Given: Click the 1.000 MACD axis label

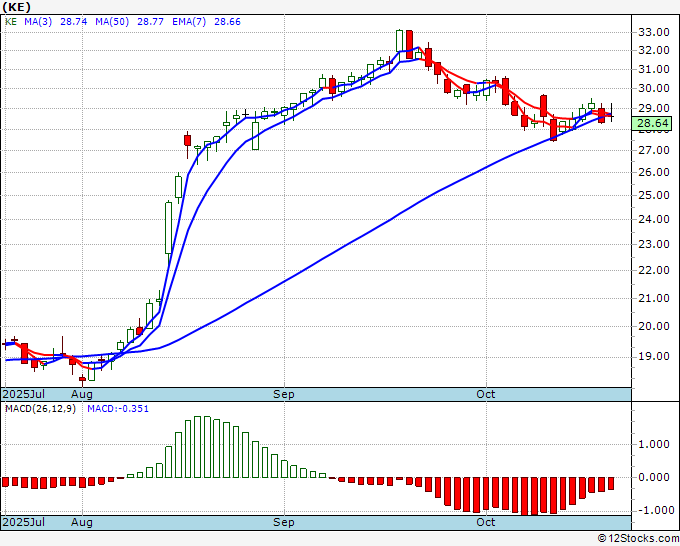Looking at the screenshot, I should [654, 444].
